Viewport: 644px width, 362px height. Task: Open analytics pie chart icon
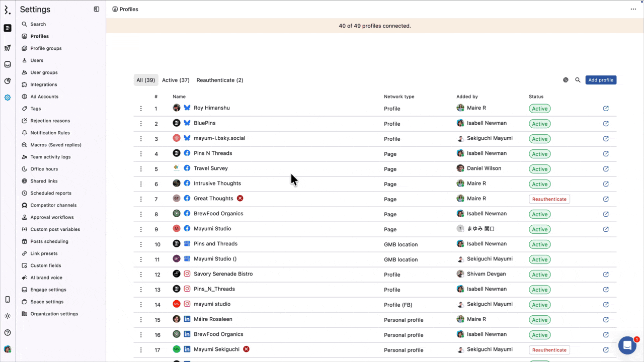click(8, 81)
